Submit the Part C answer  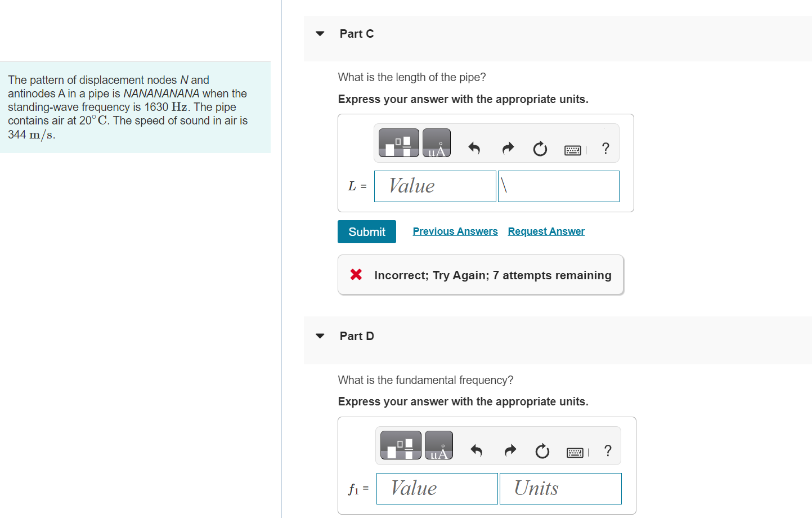pos(366,231)
